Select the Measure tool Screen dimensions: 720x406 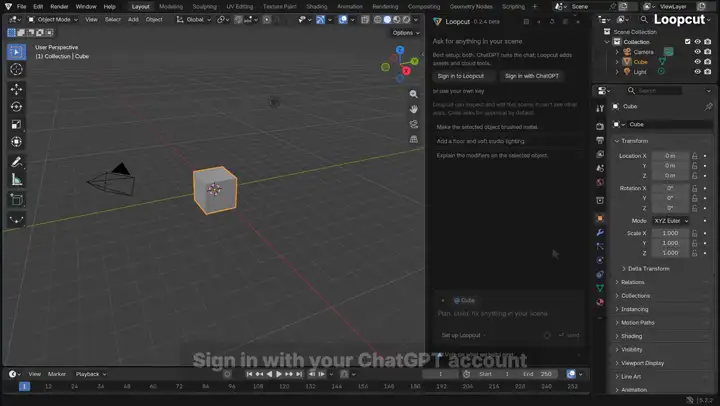17,180
